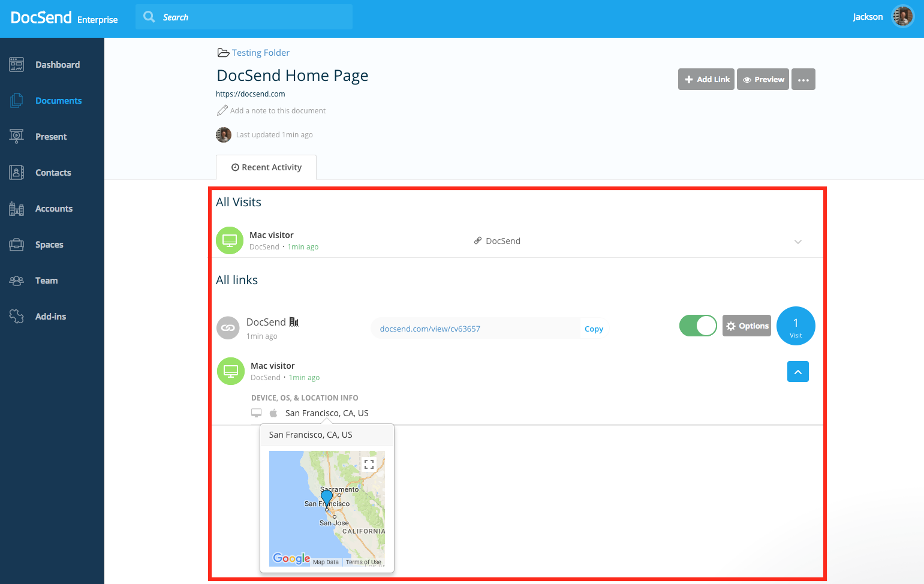
Task: Click the Apple OS icon in location info
Action: tap(273, 413)
